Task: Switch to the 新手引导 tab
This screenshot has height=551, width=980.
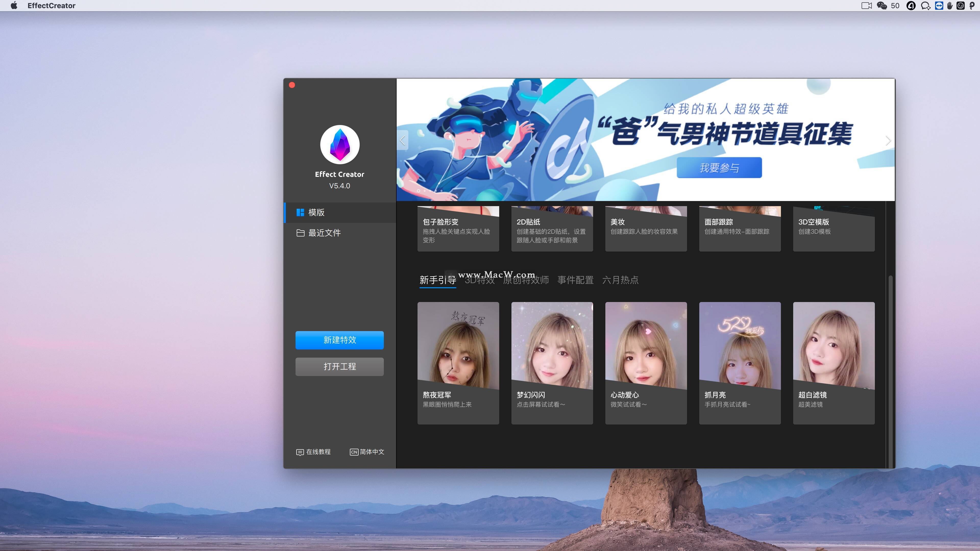Action: 437,280
